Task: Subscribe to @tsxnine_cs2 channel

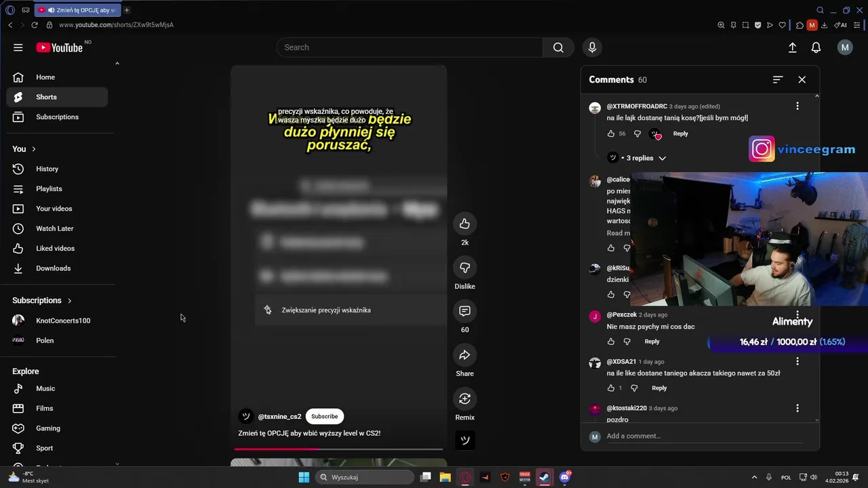Action: pos(324,417)
